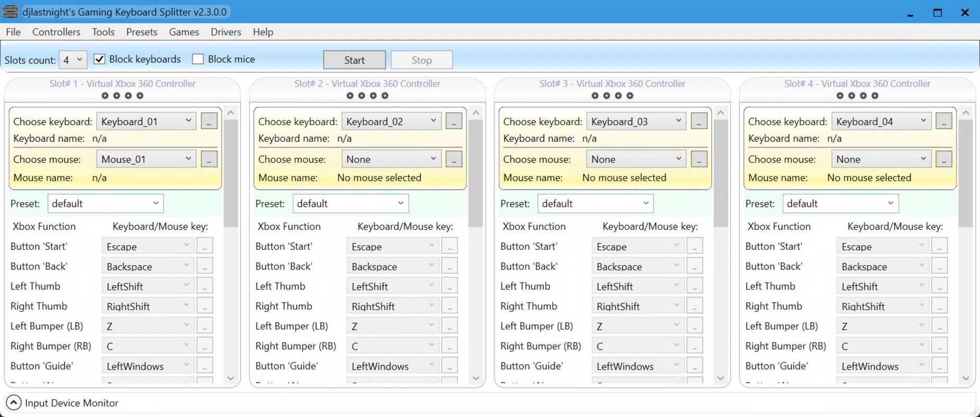980x417 pixels.
Task: Open Slot 4 Choose mouse dropdown
Action: tap(881, 159)
